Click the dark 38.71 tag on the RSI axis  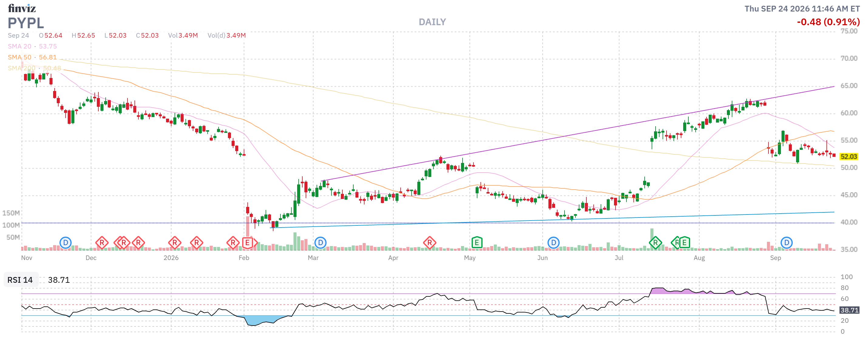point(849,310)
